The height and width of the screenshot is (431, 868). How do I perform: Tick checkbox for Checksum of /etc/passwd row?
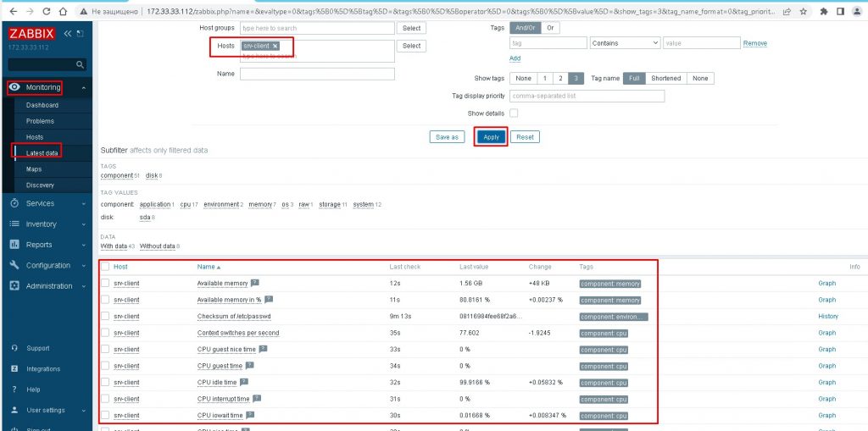pyautogui.click(x=105, y=316)
